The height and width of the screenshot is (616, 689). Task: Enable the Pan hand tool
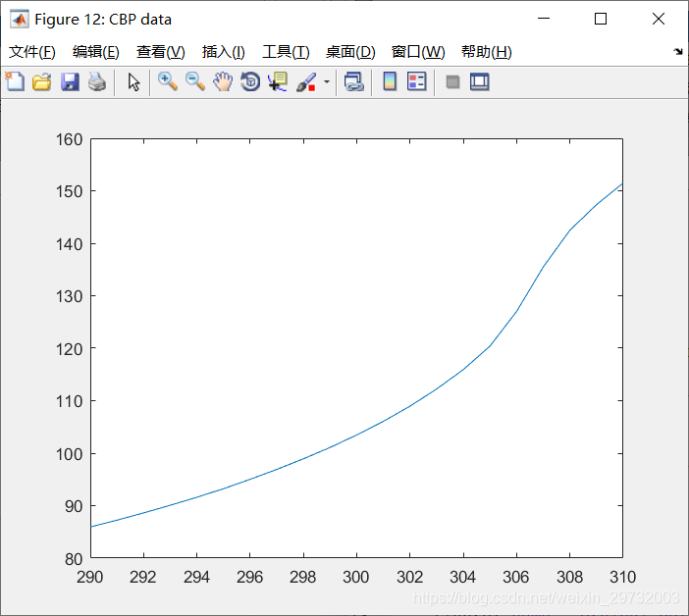[x=223, y=81]
